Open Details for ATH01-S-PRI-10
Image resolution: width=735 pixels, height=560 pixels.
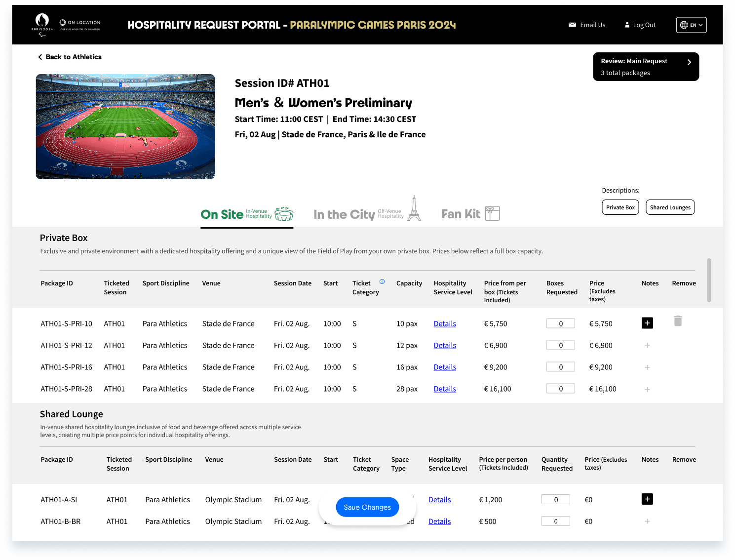click(x=445, y=323)
